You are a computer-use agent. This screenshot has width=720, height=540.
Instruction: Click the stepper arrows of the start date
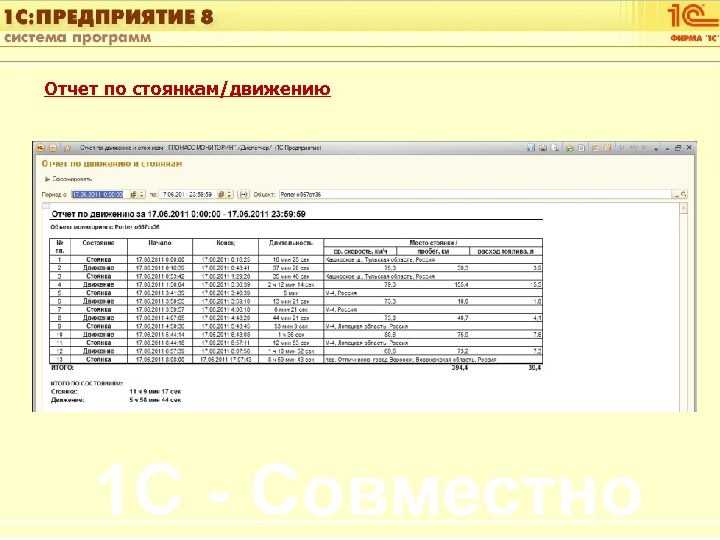[x=142, y=195]
